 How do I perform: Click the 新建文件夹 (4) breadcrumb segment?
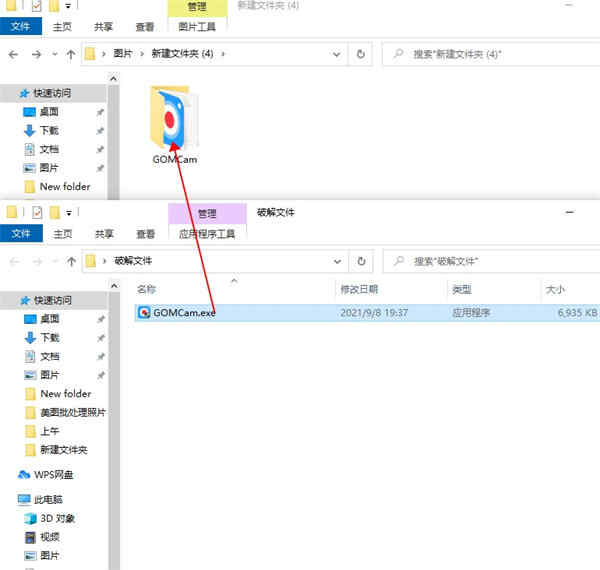183,54
